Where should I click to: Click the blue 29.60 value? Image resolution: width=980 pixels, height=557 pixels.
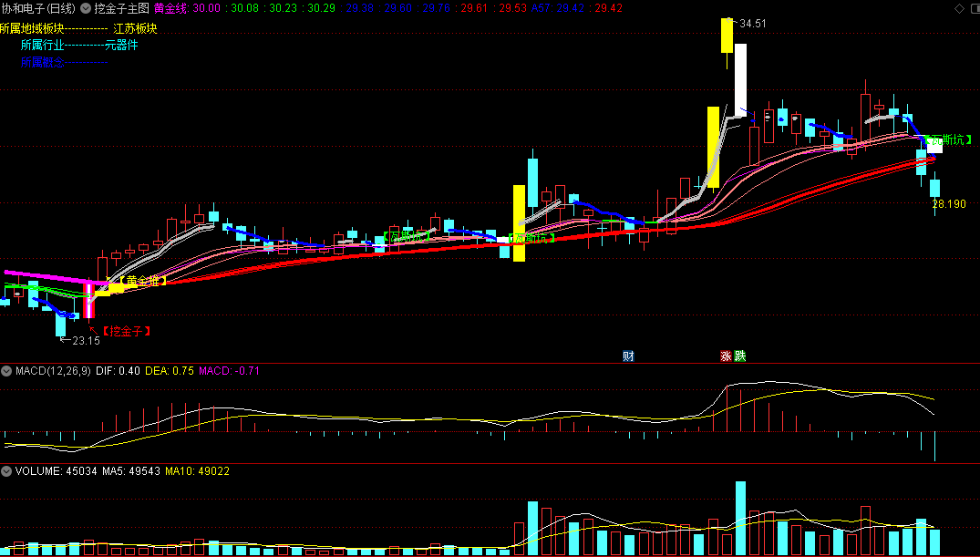tap(398, 8)
